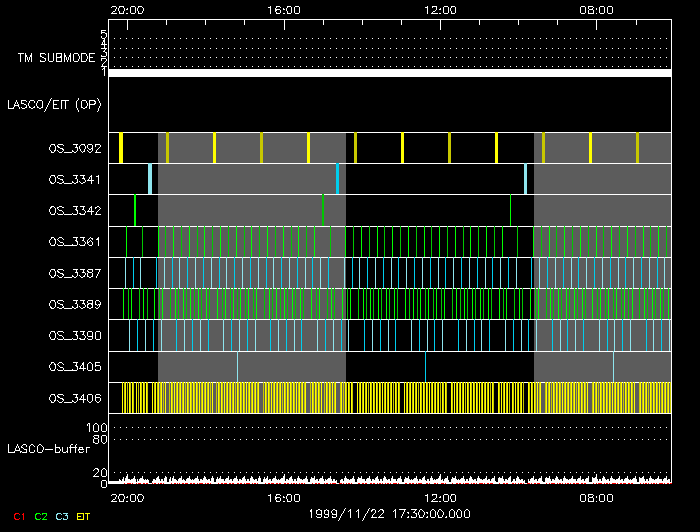Screen dimensions: 700x532
Task: Select the LASCO/EIT (OP) label
Action: click(x=54, y=104)
